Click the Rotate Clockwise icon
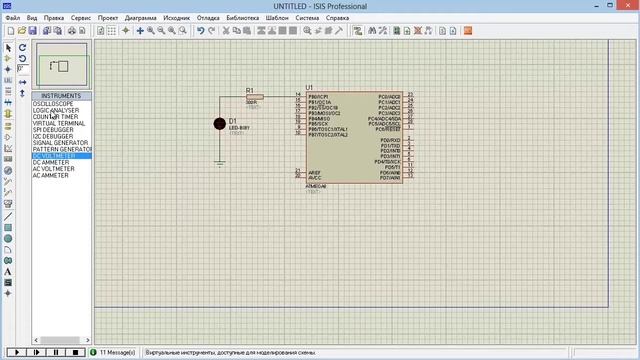This screenshot has width=640, height=360. (x=22, y=47)
